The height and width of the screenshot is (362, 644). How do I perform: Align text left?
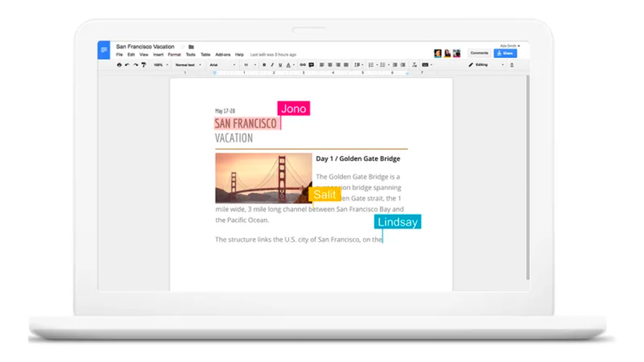pos(322,65)
